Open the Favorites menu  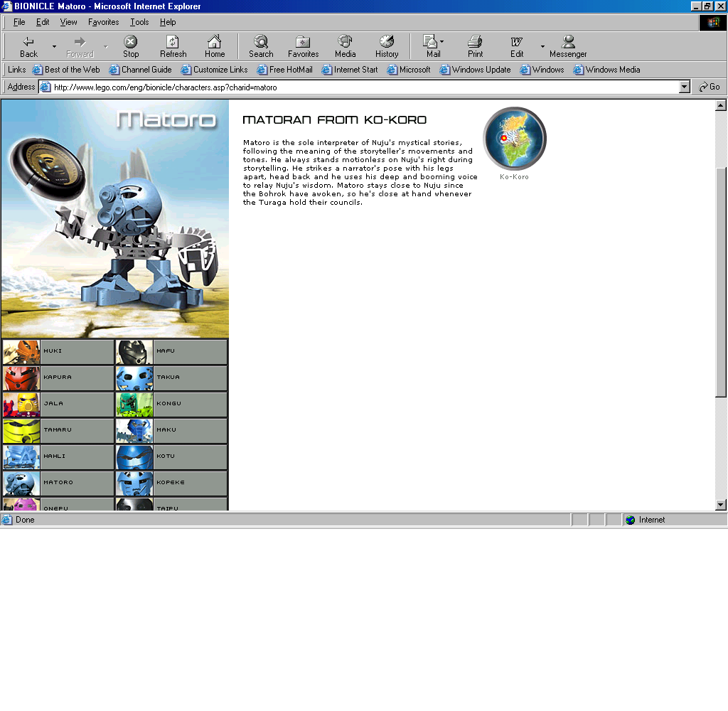[104, 22]
